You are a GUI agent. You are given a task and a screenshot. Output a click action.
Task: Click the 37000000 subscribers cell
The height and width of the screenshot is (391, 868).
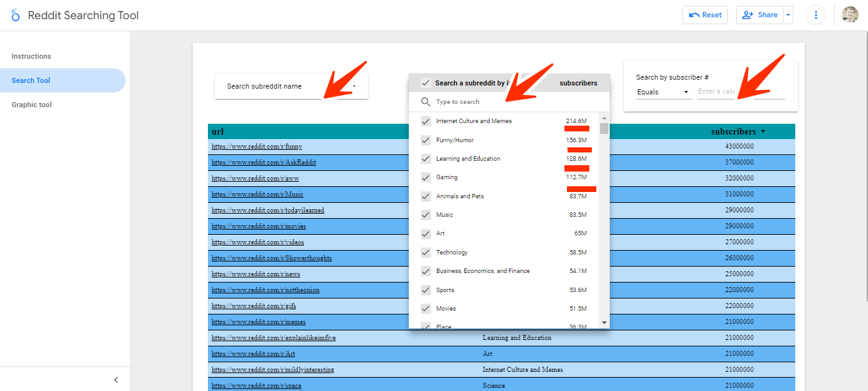(739, 163)
